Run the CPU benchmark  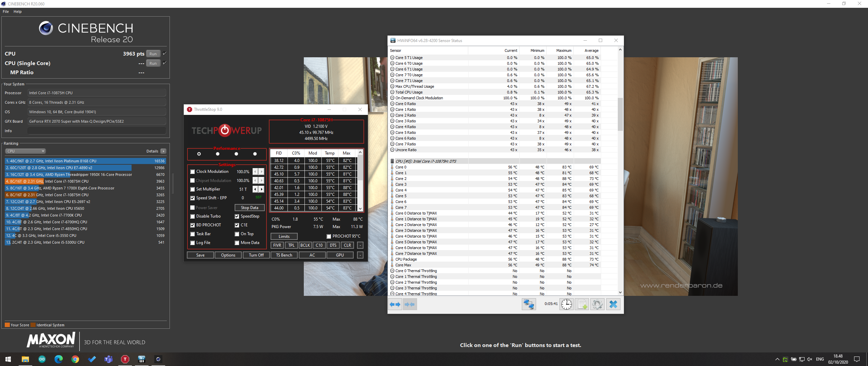tap(153, 54)
